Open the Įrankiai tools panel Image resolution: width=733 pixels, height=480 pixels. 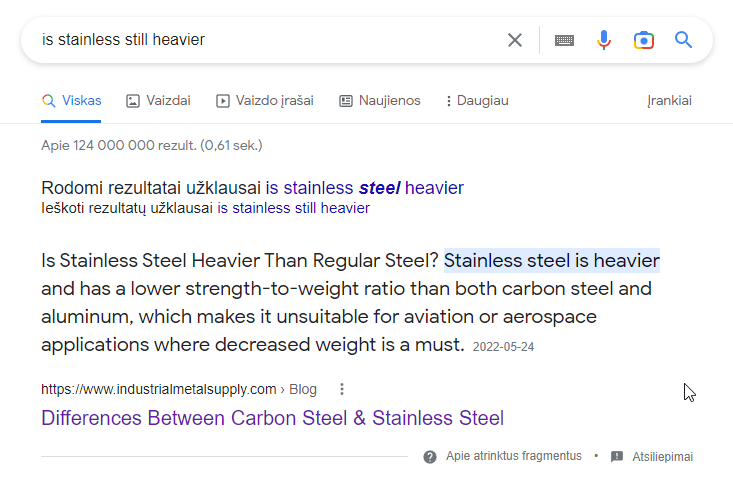669,101
